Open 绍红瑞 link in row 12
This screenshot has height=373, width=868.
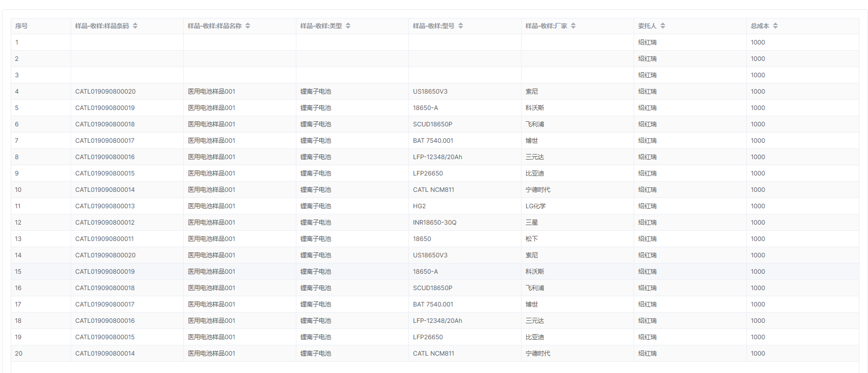647,223
